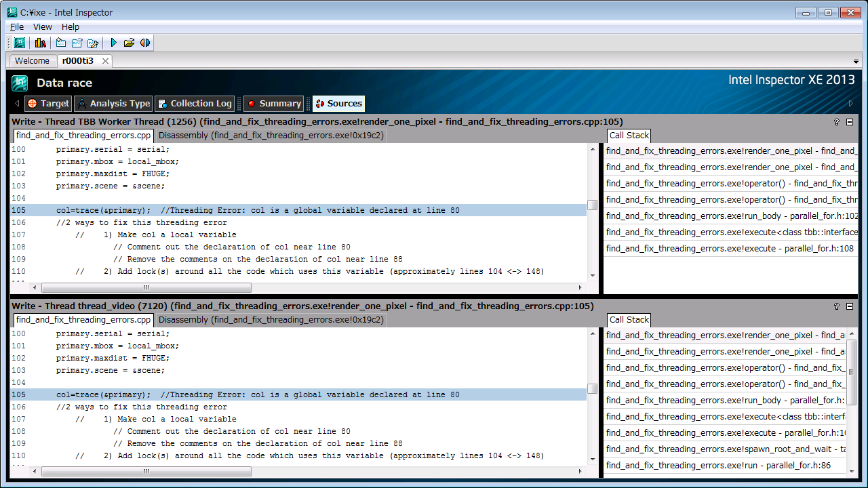Select the upper Call Stack tab
Screen dimensions: 868x488
click(629, 136)
